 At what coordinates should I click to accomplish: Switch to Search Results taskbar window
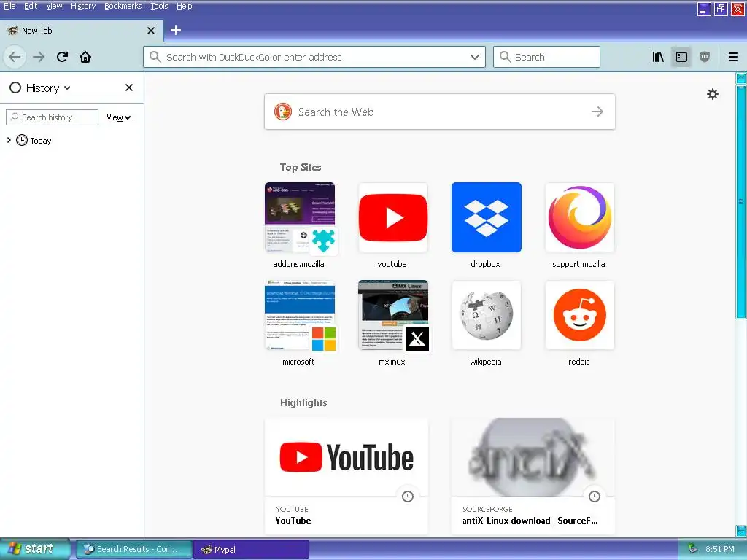point(134,550)
